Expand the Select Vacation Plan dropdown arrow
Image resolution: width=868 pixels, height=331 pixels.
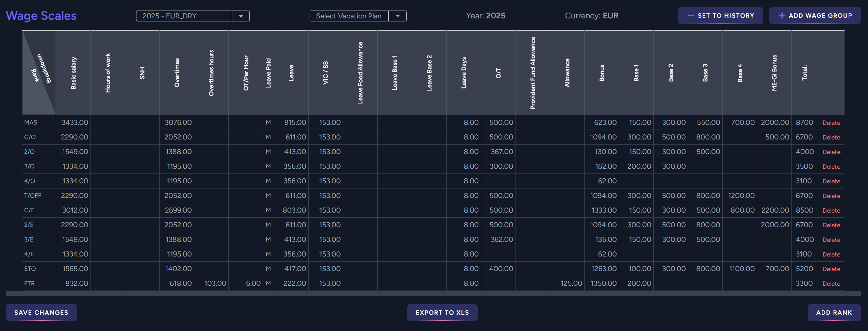397,16
